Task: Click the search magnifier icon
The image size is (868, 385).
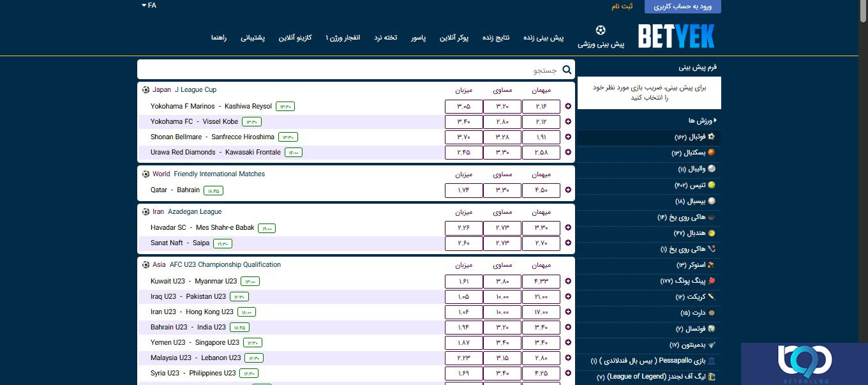Action: pyautogui.click(x=567, y=70)
